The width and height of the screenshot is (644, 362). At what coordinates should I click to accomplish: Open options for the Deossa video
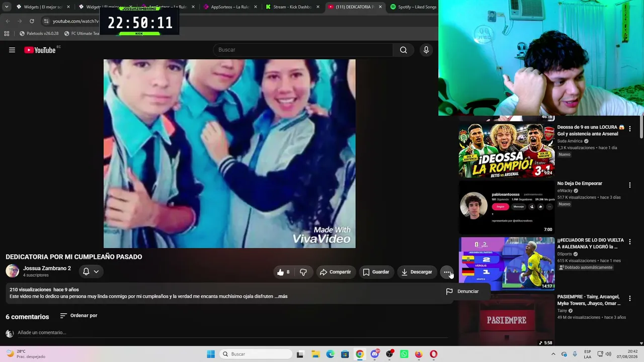pyautogui.click(x=629, y=129)
